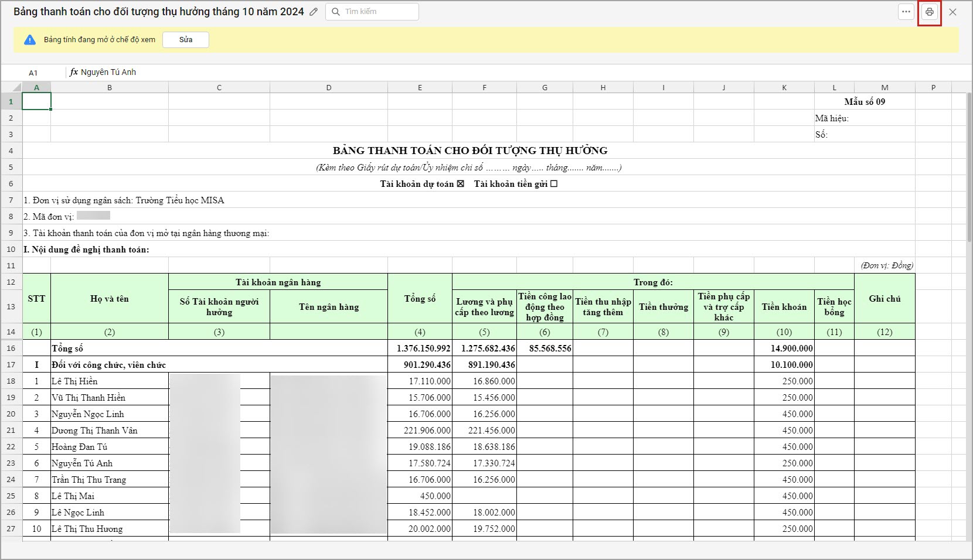Click the name cell 'Lê Thị Hiền'
Image resolution: width=973 pixels, height=560 pixels.
coord(110,381)
